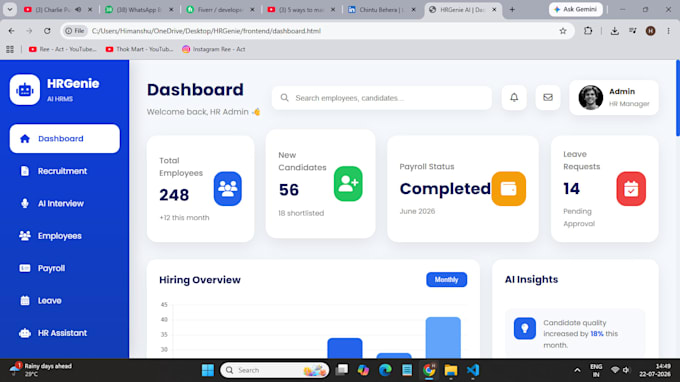Screen dimensions: 680x382
Task: Click the 56 new candidates value
Action: [289, 190]
